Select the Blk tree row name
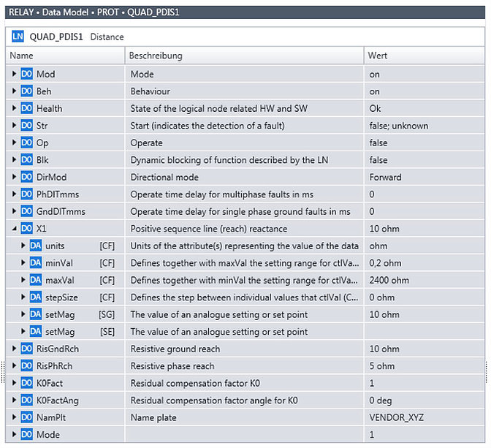 click(42, 160)
